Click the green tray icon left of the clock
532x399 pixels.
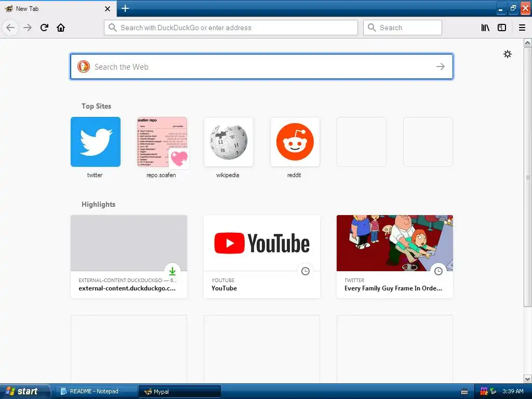tap(493, 391)
